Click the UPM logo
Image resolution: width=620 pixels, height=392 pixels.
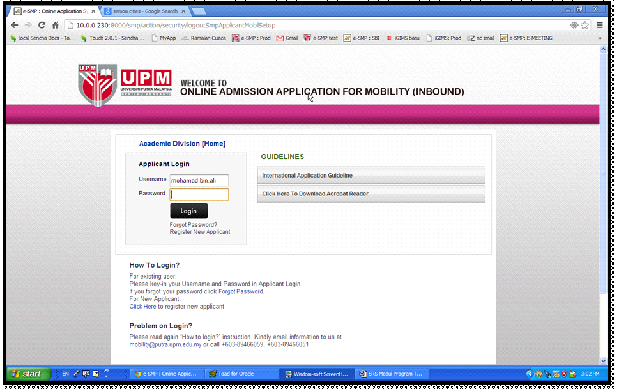click(x=125, y=85)
